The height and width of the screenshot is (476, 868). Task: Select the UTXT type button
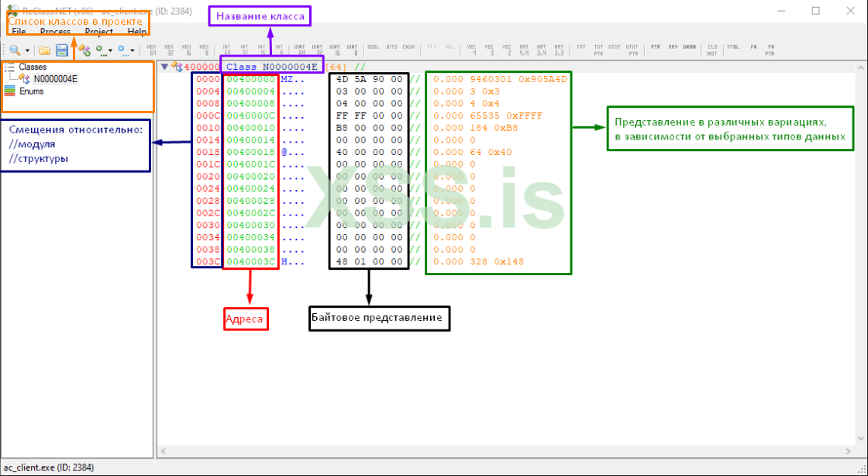tap(615, 47)
